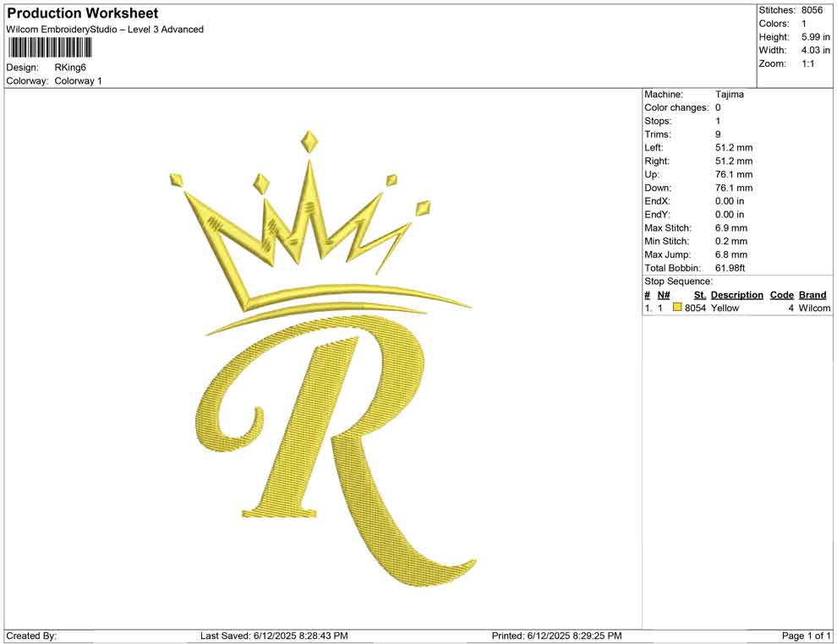Click the height value '5.99 in'
Screen dimensions: 837x644
[x=815, y=37]
